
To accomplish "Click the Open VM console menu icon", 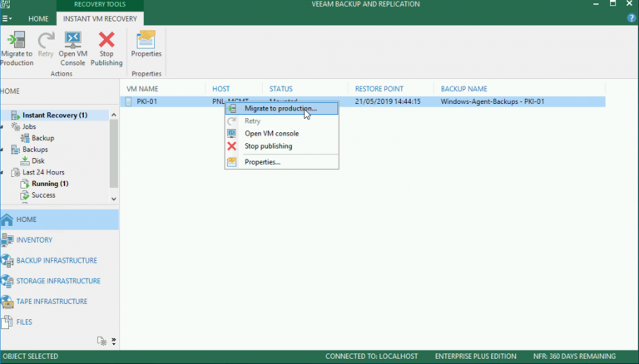I will tap(232, 134).
